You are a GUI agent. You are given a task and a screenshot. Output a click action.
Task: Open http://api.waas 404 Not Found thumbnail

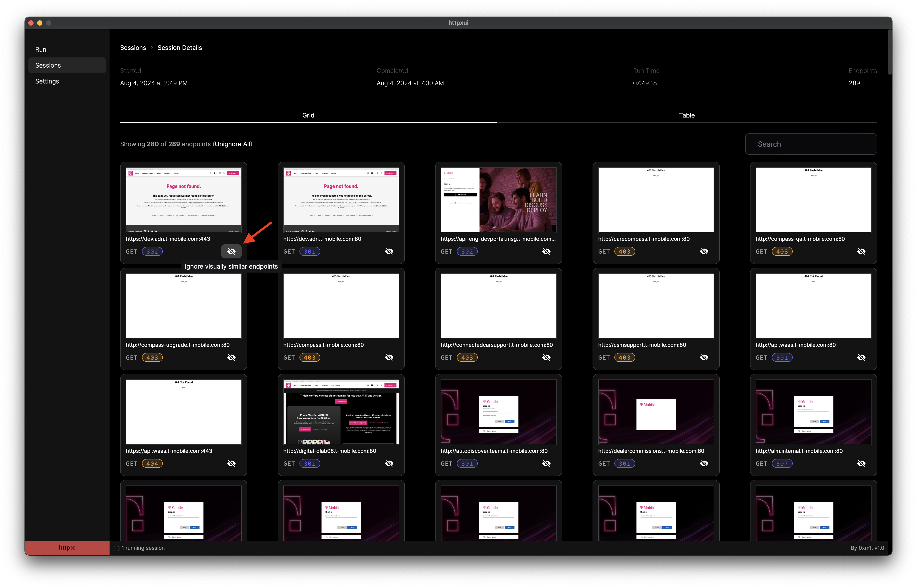(814, 306)
